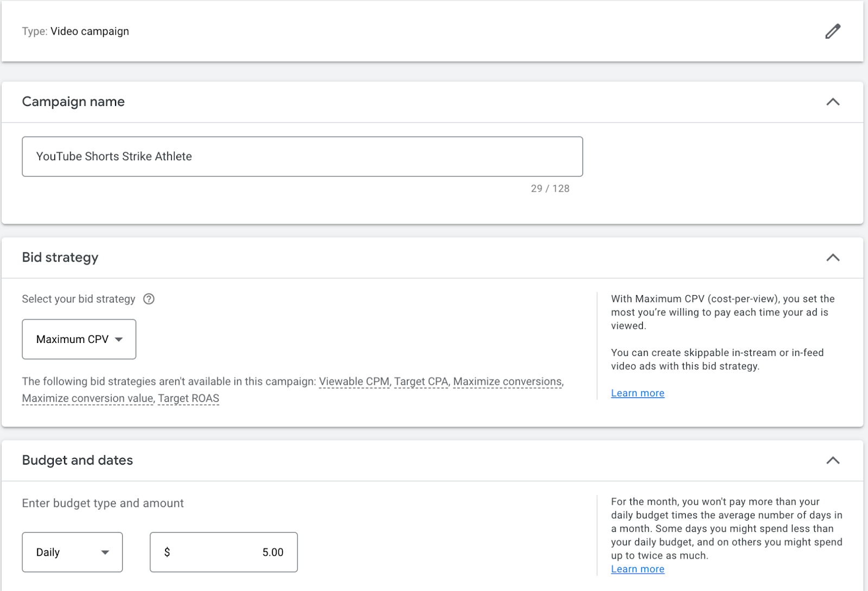Open the Daily budget type dropdown

click(x=72, y=552)
